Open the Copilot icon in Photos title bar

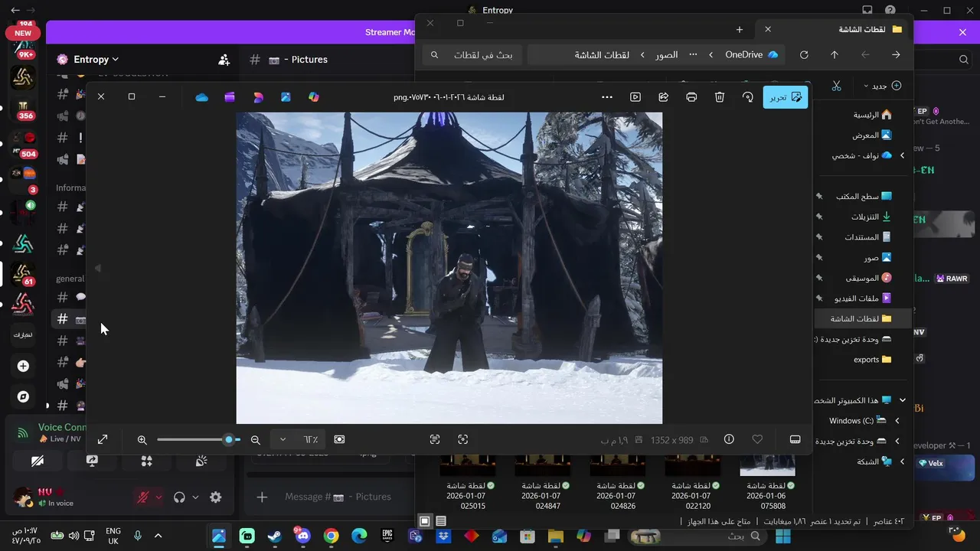tap(314, 97)
